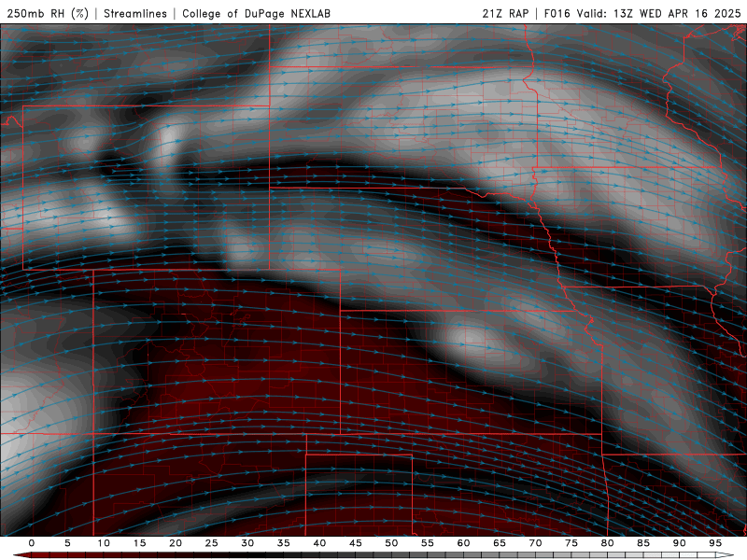Click the colorbar label "45"
The width and height of the screenshot is (747, 560).
coord(356,543)
